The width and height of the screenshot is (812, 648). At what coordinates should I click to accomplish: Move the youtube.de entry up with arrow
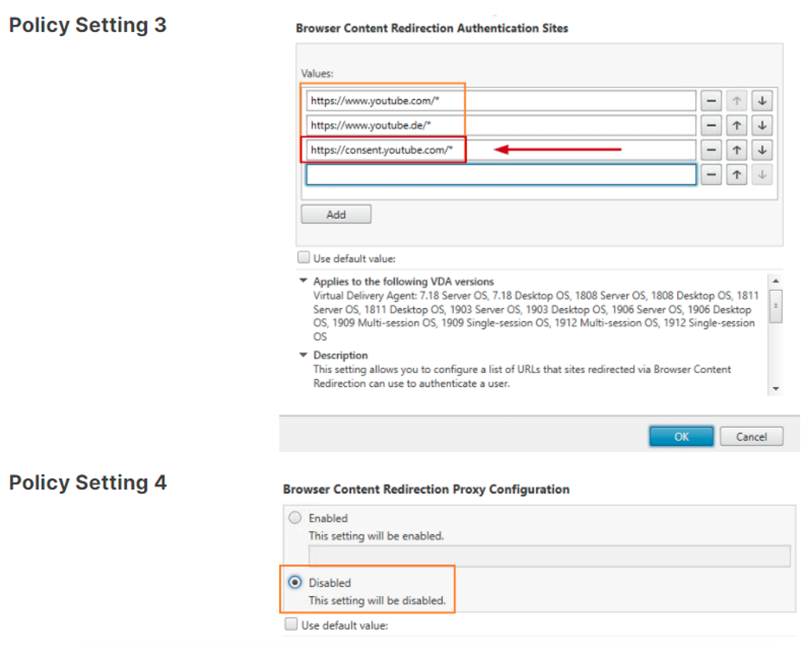point(736,125)
